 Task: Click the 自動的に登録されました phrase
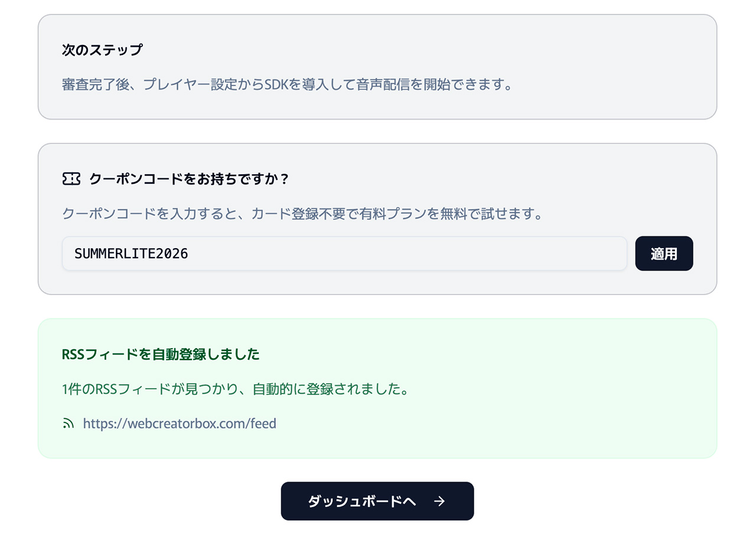tap(330, 390)
